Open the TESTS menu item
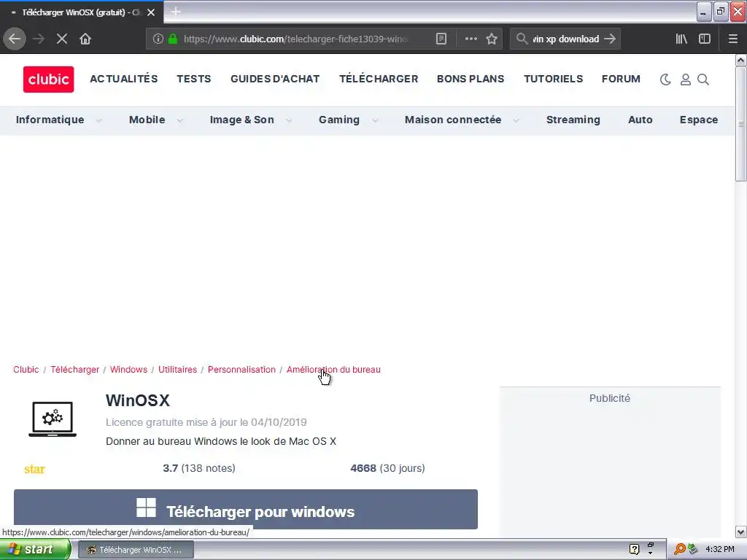This screenshot has width=747, height=560. 194,79
